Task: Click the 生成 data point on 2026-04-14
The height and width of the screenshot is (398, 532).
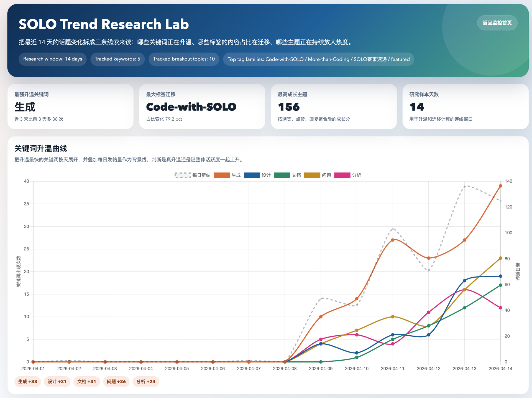Action: click(500, 186)
